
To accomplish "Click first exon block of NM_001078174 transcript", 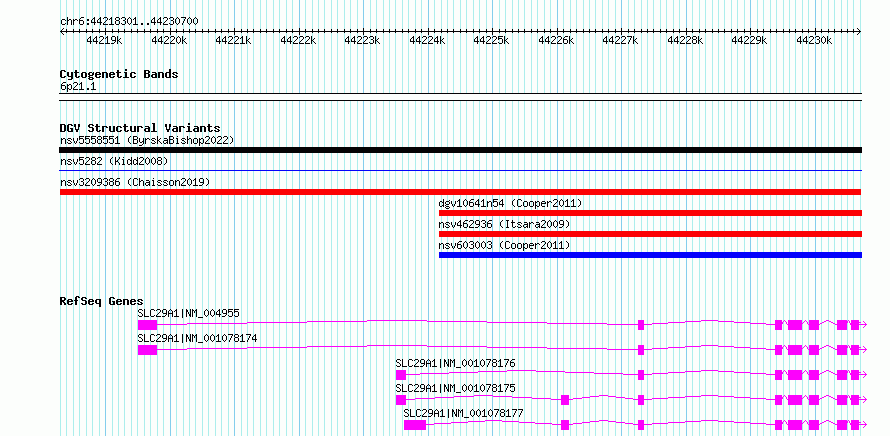I will click(148, 350).
